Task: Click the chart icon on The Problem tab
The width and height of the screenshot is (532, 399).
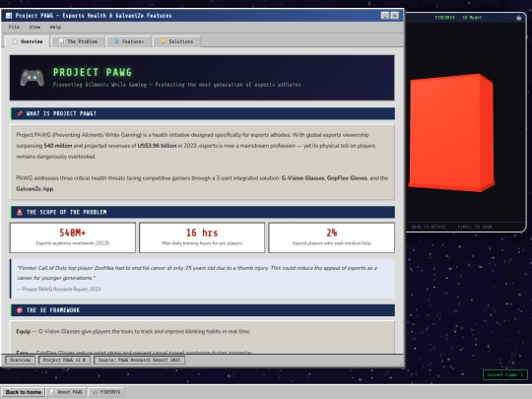Action: point(62,41)
